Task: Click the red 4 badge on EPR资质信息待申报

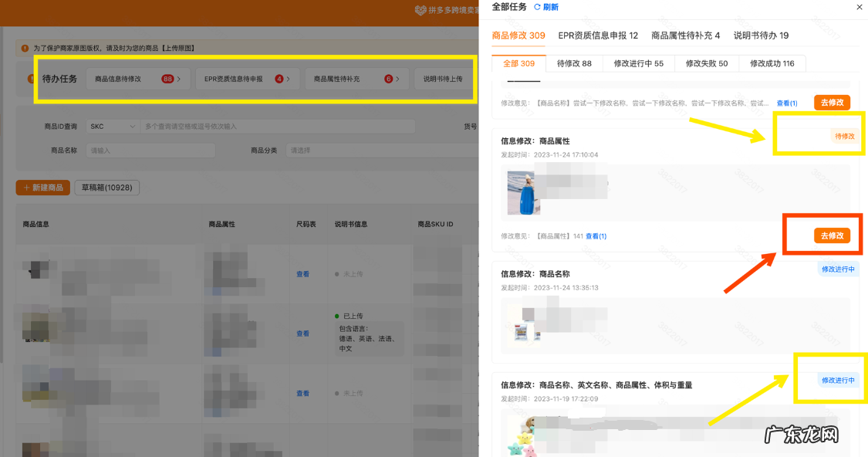Action: tap(279, 79)
